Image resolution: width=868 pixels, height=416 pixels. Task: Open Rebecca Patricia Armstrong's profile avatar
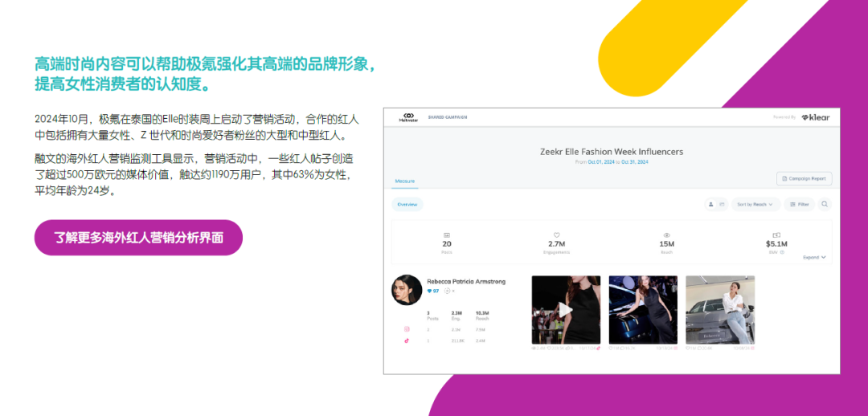tap(407, 290)
